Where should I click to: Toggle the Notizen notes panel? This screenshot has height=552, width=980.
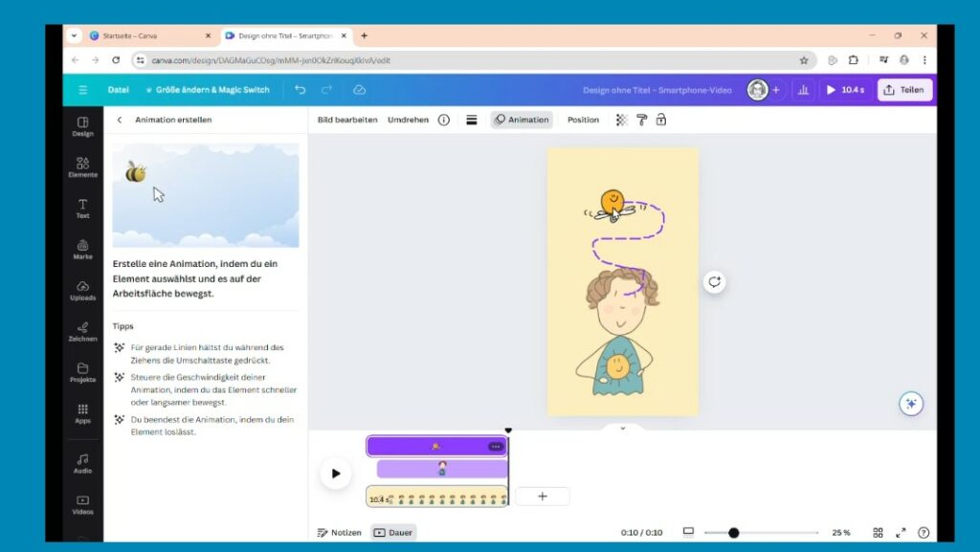click(x=340, y=533)
